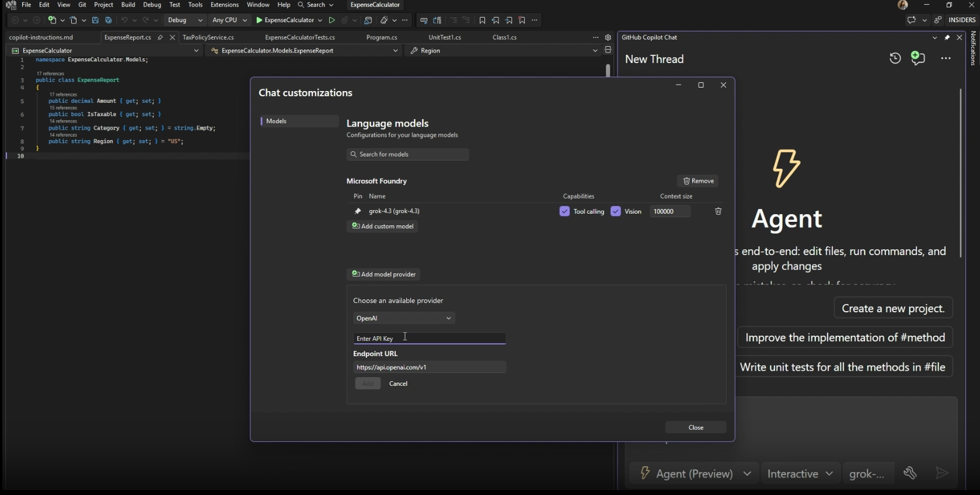Close the ExpenseReport.cs tab
The image size is (980, 495).
click(x=172, y=37)
